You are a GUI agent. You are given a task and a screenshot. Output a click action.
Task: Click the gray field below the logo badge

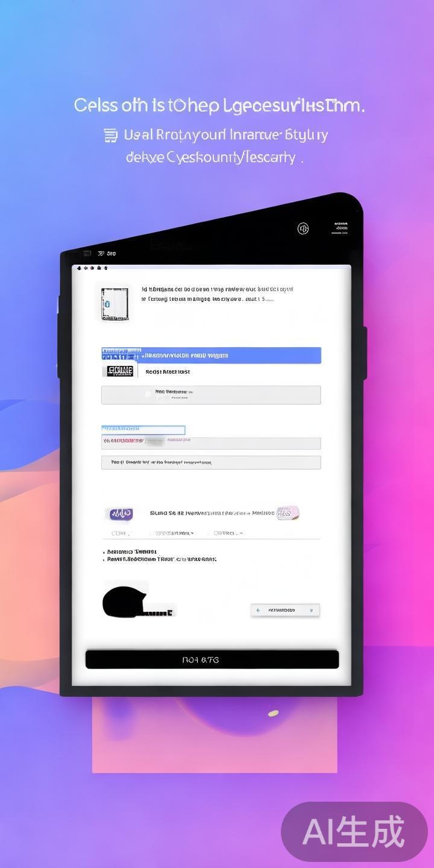tap(211, 395)
